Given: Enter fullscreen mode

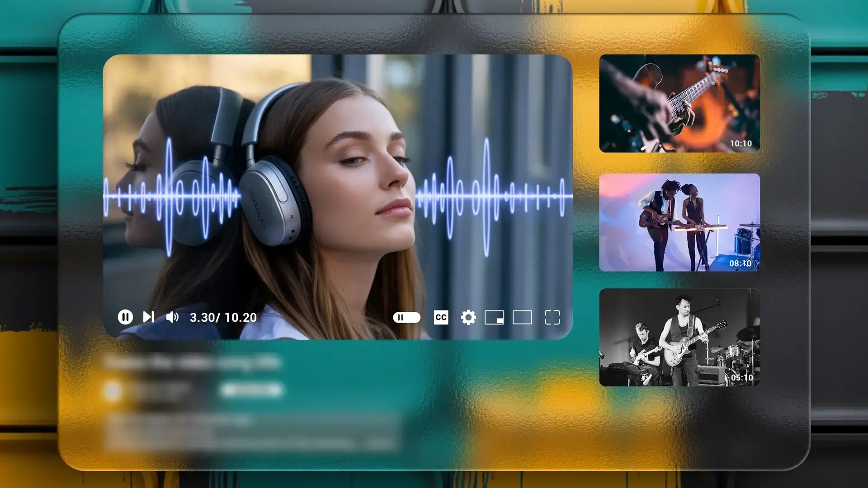Looking at the screenshot, I should [x=552, y=318].
